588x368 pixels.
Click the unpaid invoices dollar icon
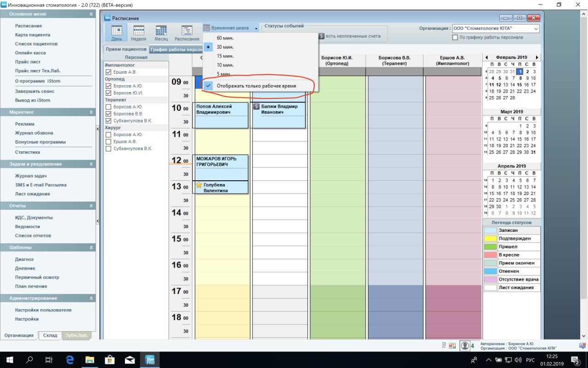coord(322,36)
